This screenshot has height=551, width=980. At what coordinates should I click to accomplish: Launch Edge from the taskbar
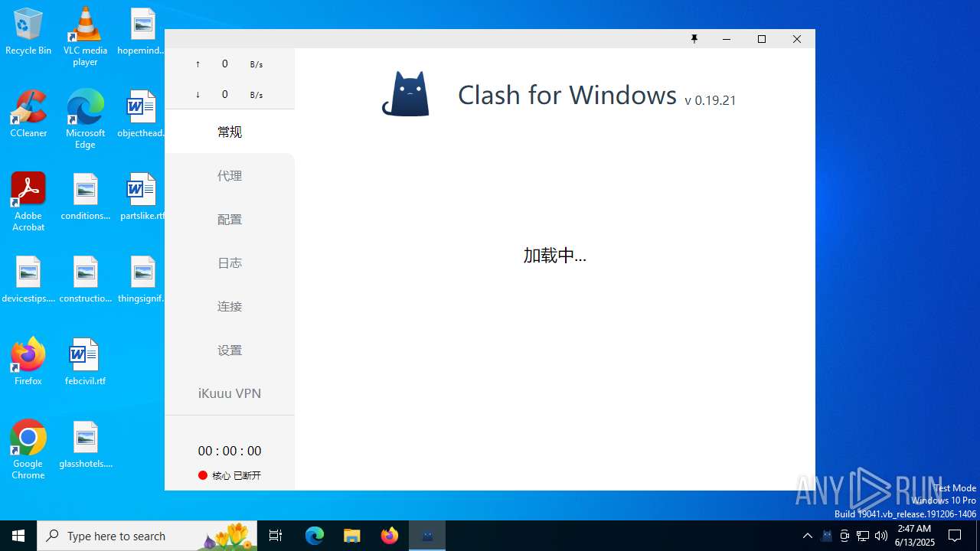tap(315, 536)
